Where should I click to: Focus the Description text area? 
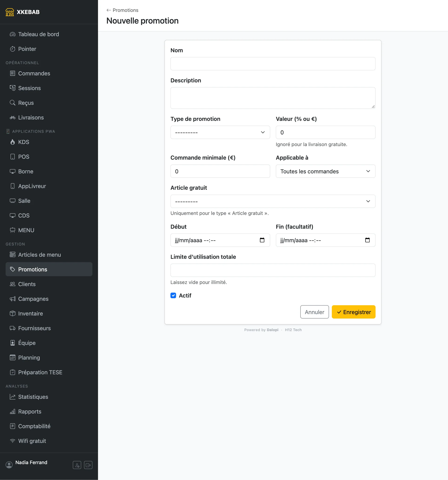[273, 98]
